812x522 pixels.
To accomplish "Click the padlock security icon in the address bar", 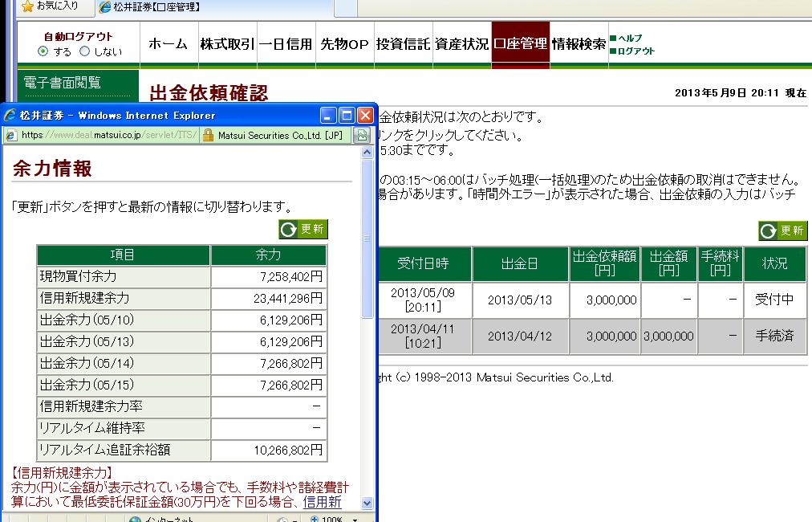I will point(207,135).
